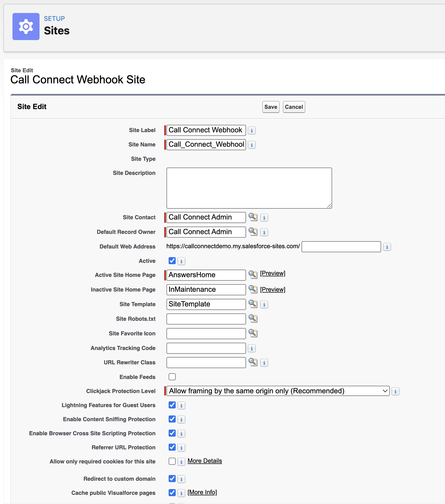Viewport: 445px width, 504px height.
Task: Open Content Sniffing Protection info icon
Action: pyautogui.click(x=181, y=420)
